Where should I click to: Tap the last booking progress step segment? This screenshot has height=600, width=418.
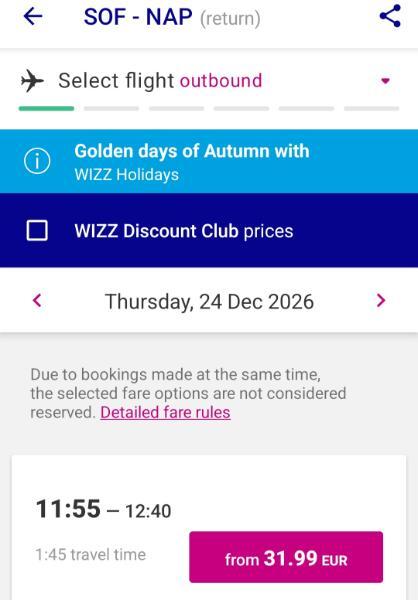click(x=371, y=109)
